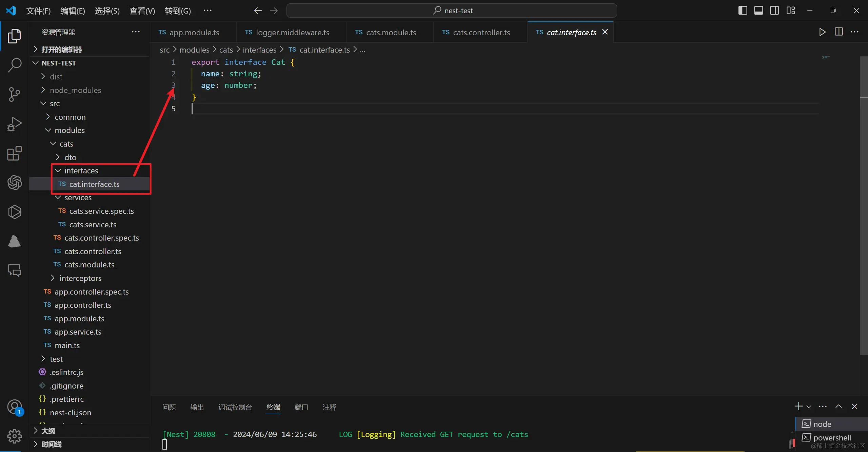This screenshot has height=452, width=868.
Task: Click the minimap code preview
Action: pyautogui.click(x=826, y=57)
